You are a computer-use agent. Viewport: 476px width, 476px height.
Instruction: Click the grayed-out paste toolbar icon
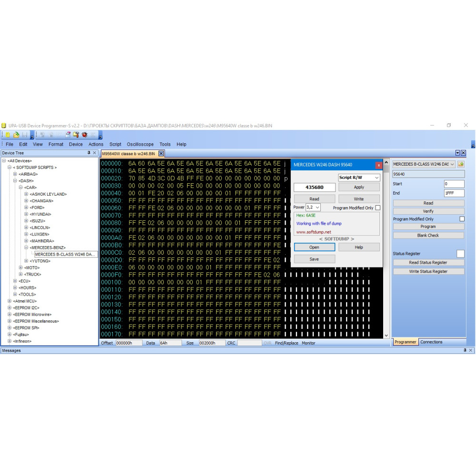click(51, 135)
